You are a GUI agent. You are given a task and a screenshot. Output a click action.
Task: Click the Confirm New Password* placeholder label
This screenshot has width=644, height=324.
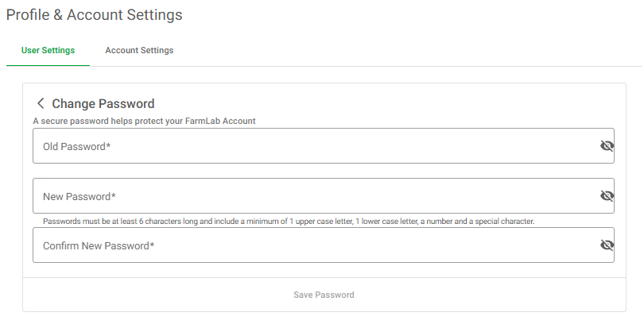point(99,246)
